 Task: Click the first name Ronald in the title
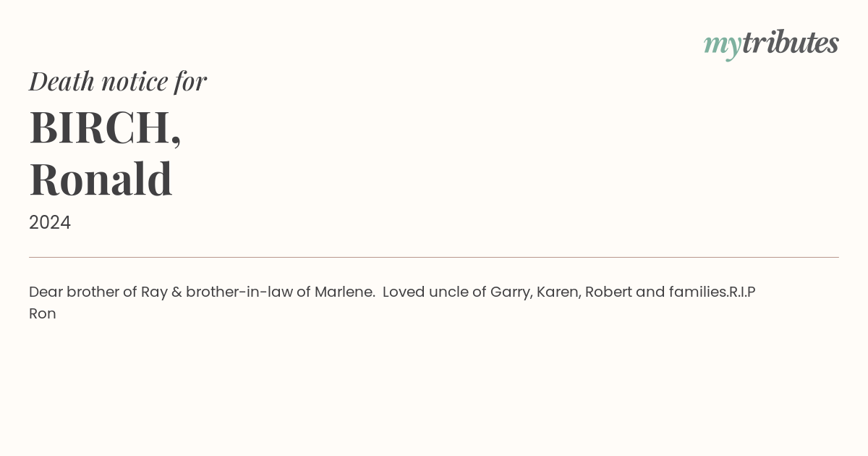[101, 179]
